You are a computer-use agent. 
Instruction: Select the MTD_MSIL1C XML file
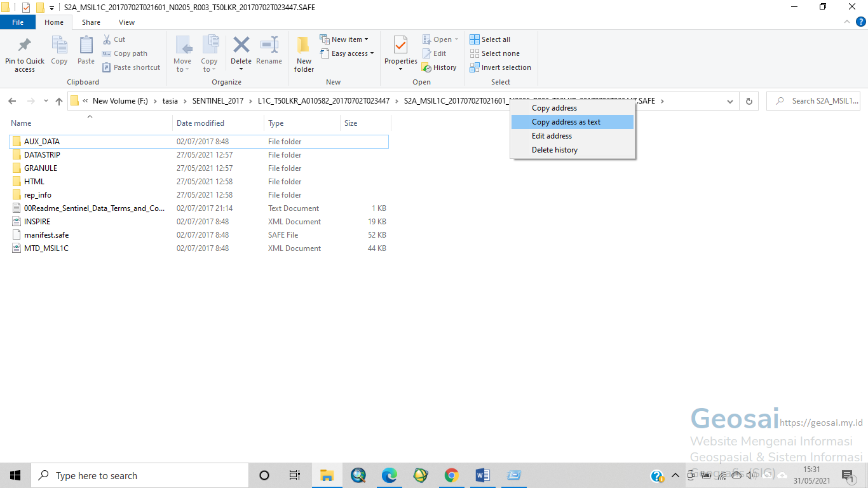pos(199,248)
